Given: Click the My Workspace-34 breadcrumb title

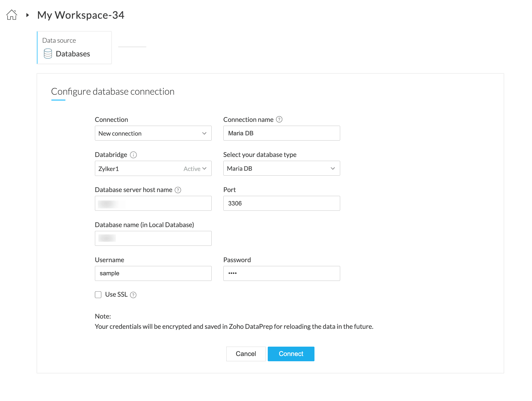Looking at the screenshot, I should 81,15.
